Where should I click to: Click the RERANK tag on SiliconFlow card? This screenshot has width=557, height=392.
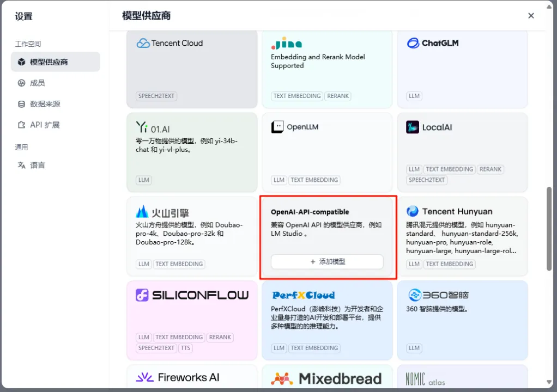point(220,337)
